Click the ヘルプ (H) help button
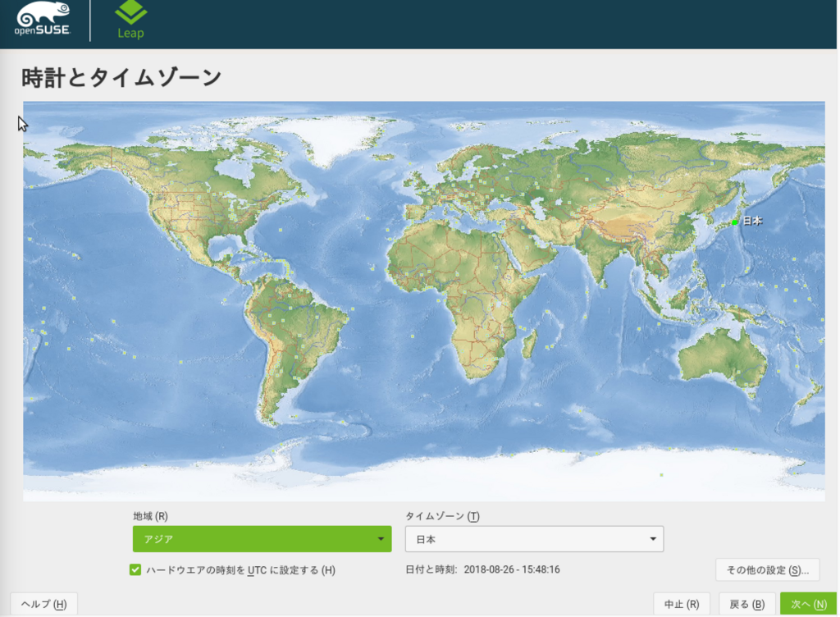The height and width of the screenshot is (617, 840). click(44, 604)
